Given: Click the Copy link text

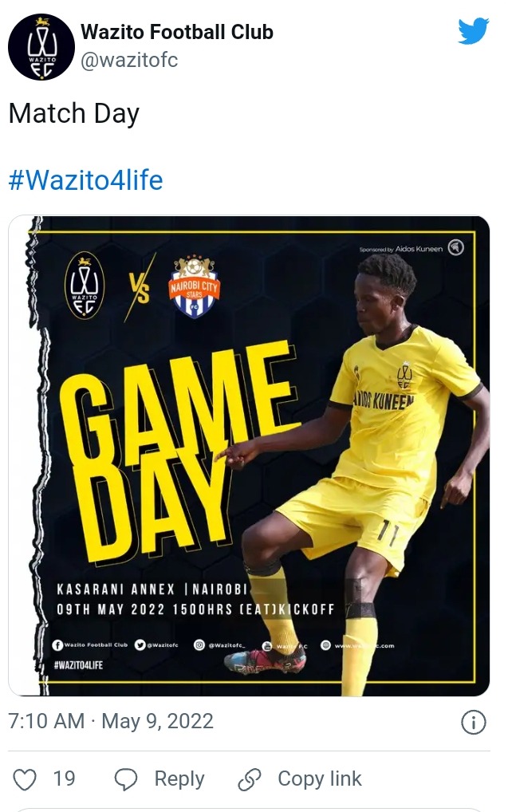Looking at the screenshot, I should click(320, 778).
